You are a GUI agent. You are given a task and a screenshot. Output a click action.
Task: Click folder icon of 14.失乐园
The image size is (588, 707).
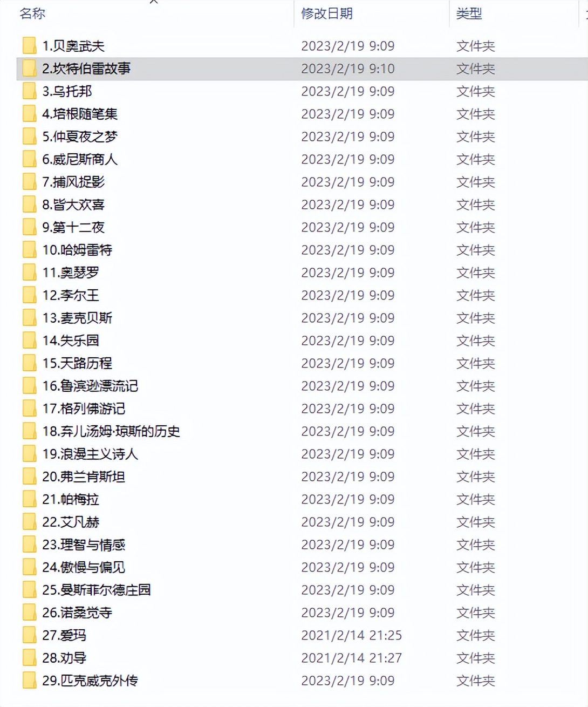click(x=29, y=341)
